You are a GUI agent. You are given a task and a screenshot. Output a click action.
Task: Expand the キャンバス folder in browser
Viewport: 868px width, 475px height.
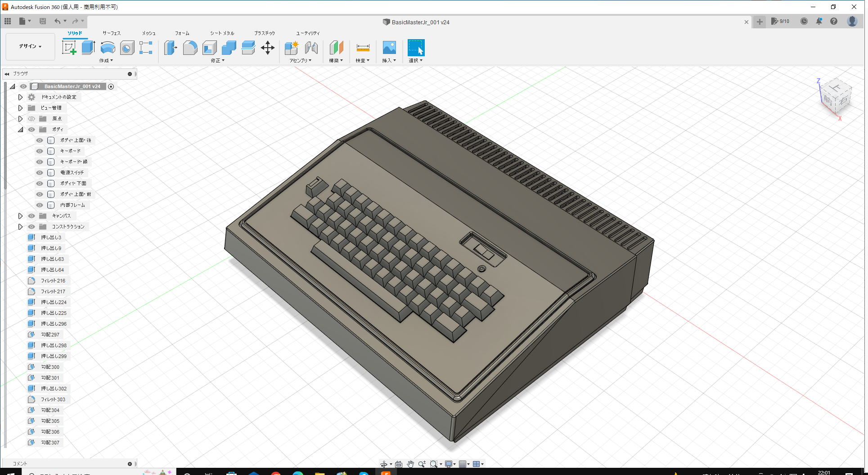(x=20, y=215)
